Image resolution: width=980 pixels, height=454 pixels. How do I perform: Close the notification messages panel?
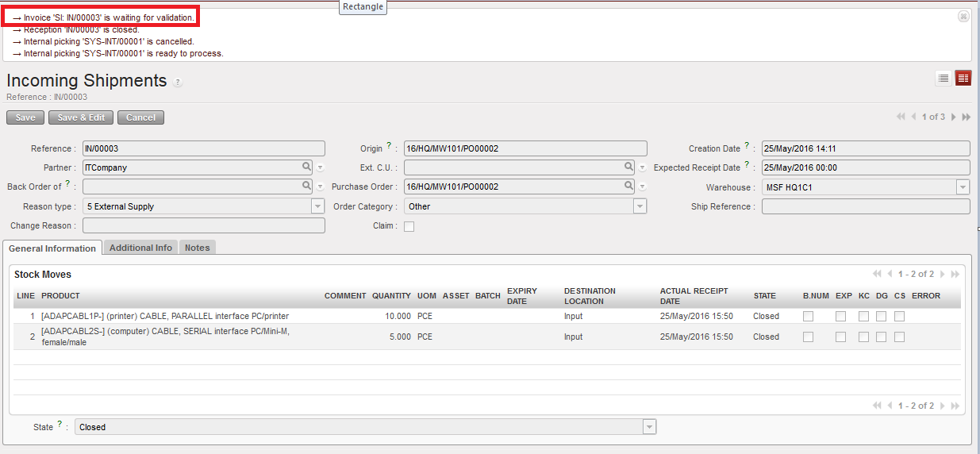click(x=963, y=16)
